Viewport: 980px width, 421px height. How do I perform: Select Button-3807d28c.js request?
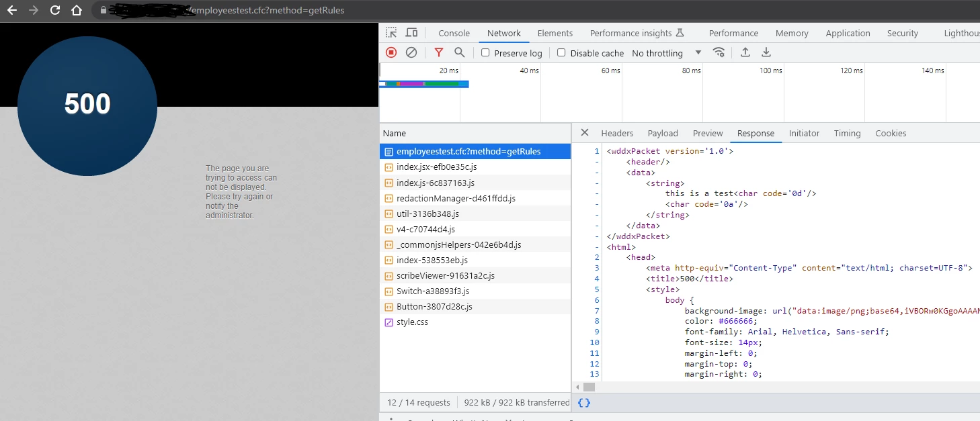(475, 306)
